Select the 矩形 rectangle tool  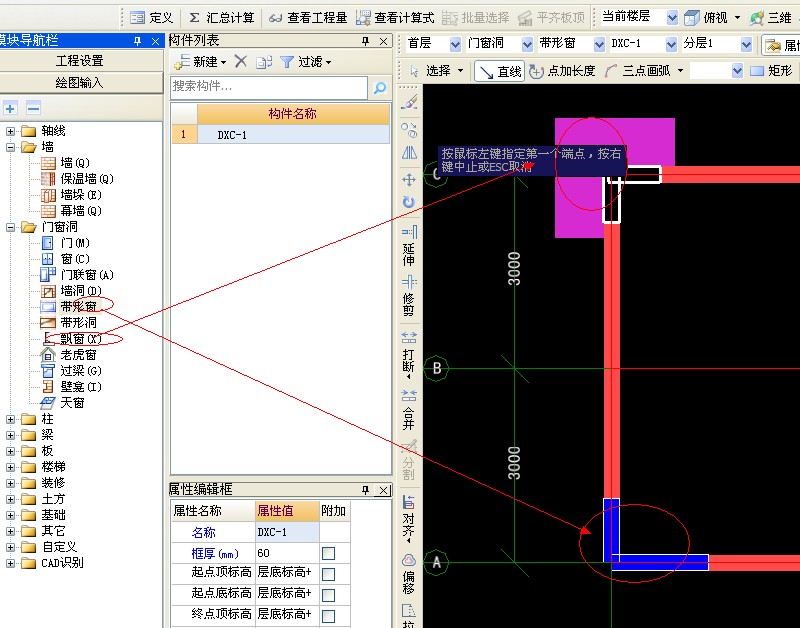[x=771, y=71]
